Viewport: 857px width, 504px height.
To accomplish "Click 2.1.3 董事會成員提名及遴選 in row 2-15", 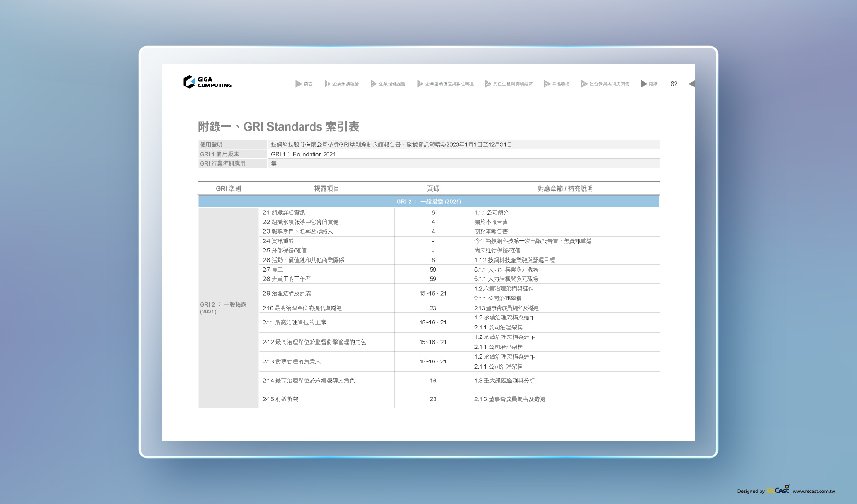I will 510,399.
